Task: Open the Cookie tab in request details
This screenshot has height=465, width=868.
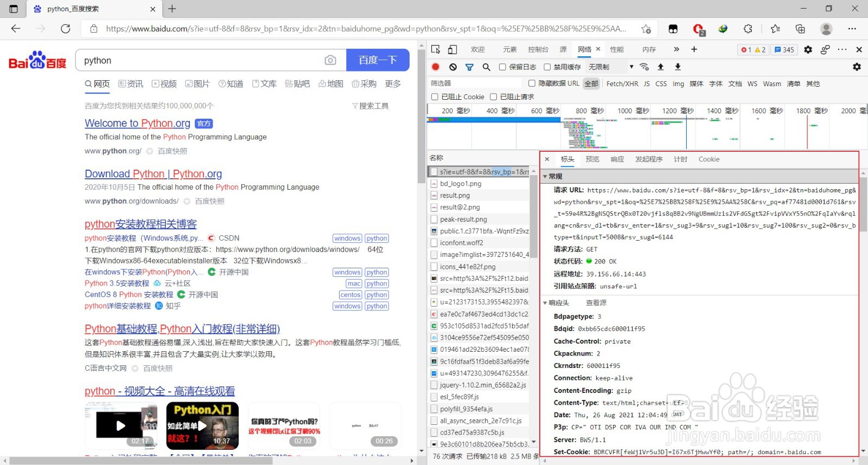Action: click(x=709, y=159)
